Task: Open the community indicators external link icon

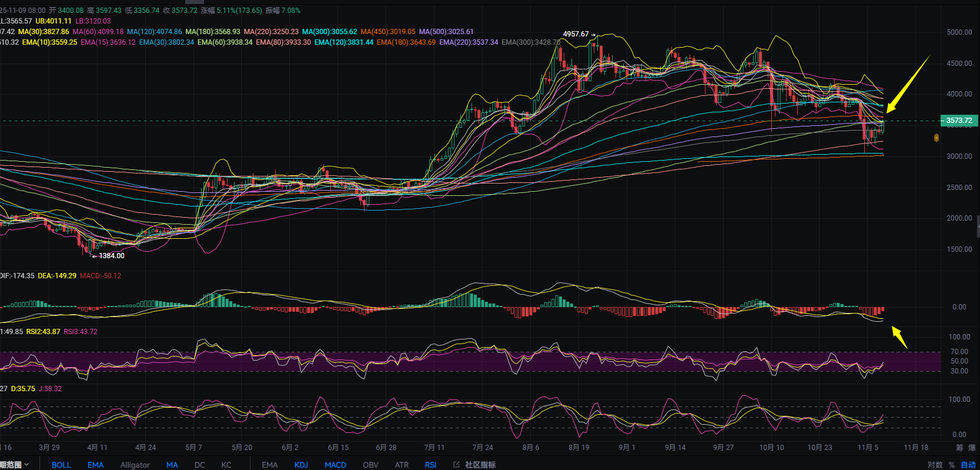Action: coord(456,465)
